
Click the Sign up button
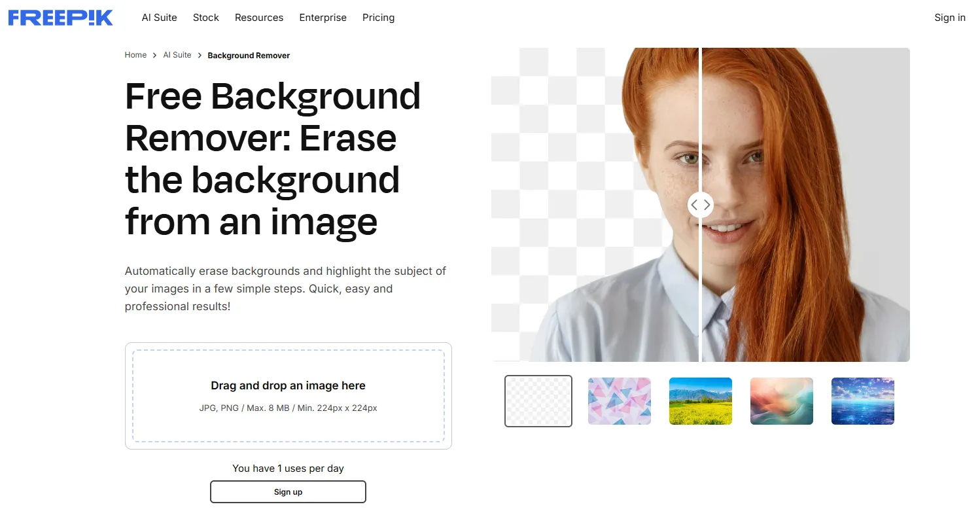click(288, 492)
